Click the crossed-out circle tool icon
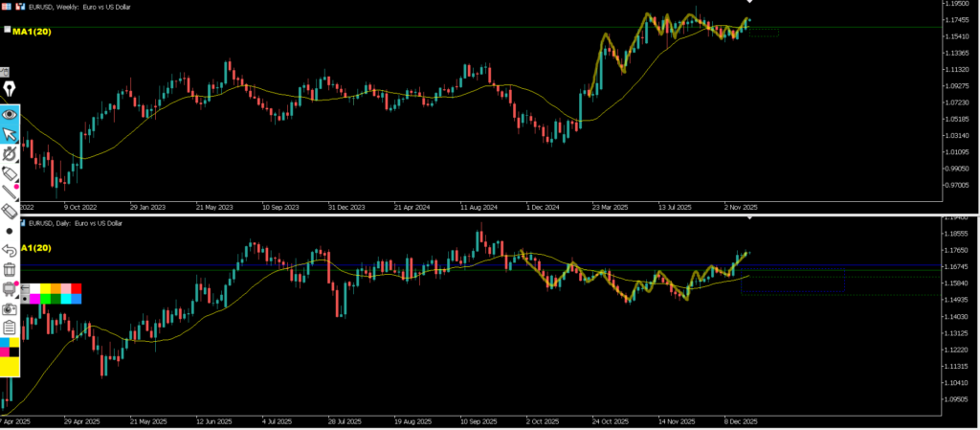 [10, 153]
